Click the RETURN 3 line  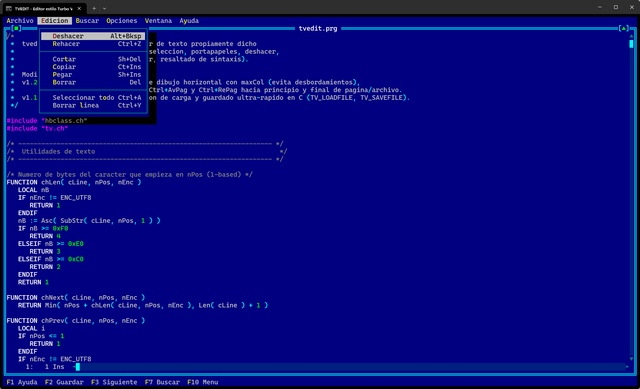[45, 251]
